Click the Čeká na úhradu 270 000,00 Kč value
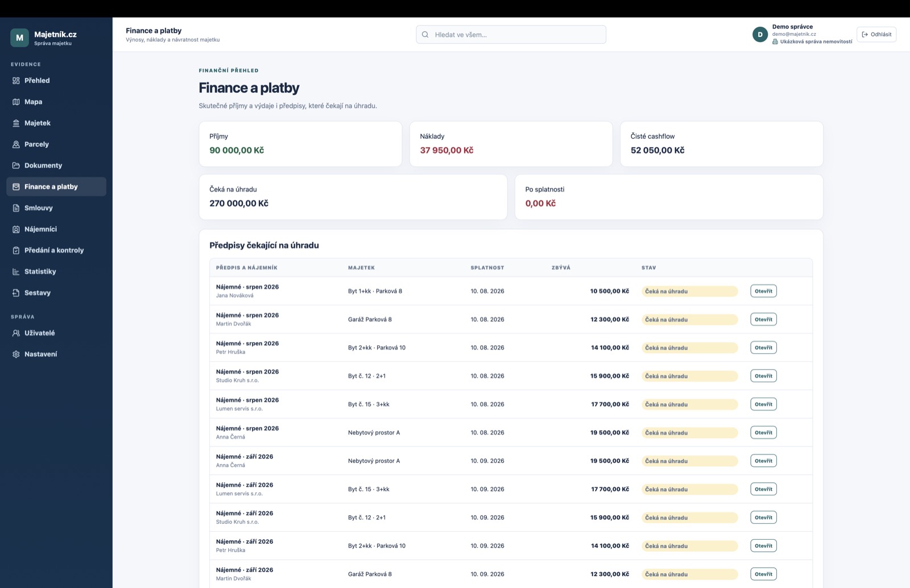The image size is (910, 588). pyautogui.click(x=239, y=204)
